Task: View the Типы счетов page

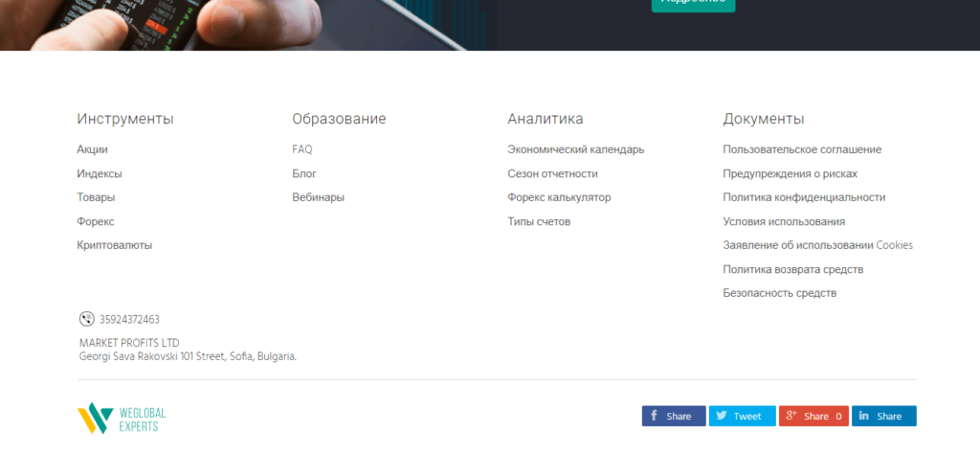Action: [539, 221]
